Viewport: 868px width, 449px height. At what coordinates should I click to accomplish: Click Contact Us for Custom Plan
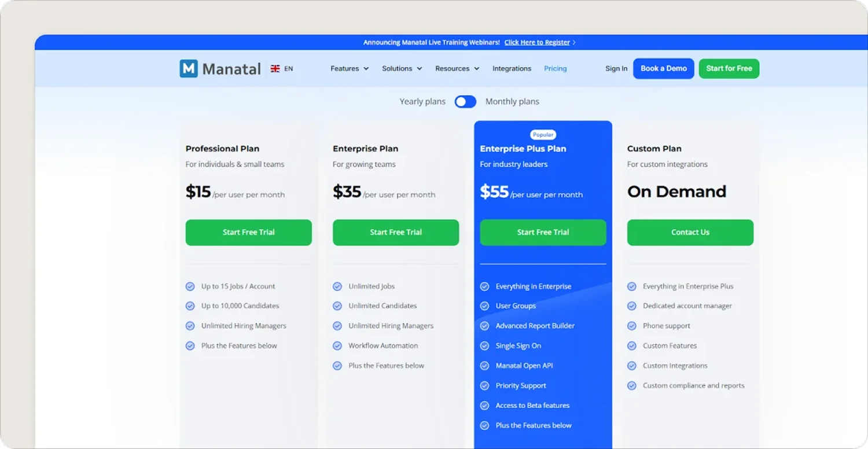coord(690,233)
